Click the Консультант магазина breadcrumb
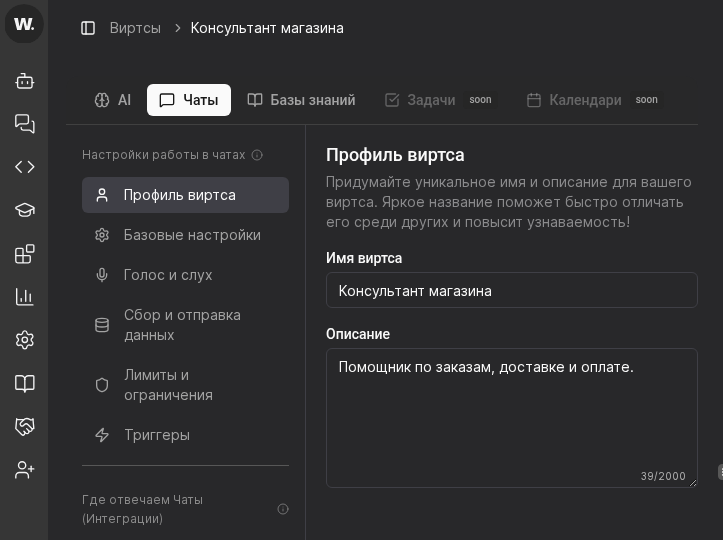The width and height of the screenshot is (723, 540). point(267,28)
